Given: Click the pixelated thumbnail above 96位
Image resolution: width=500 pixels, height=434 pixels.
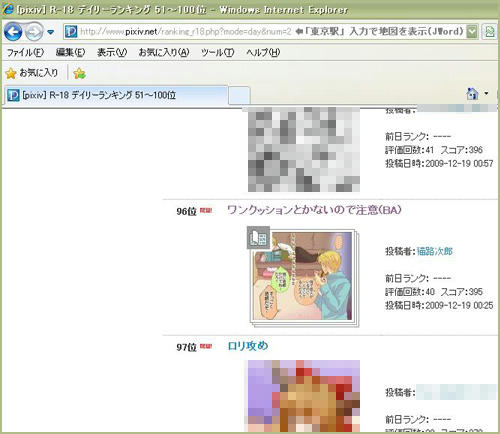Looking at the screenshot, I should tap(304, 149).
